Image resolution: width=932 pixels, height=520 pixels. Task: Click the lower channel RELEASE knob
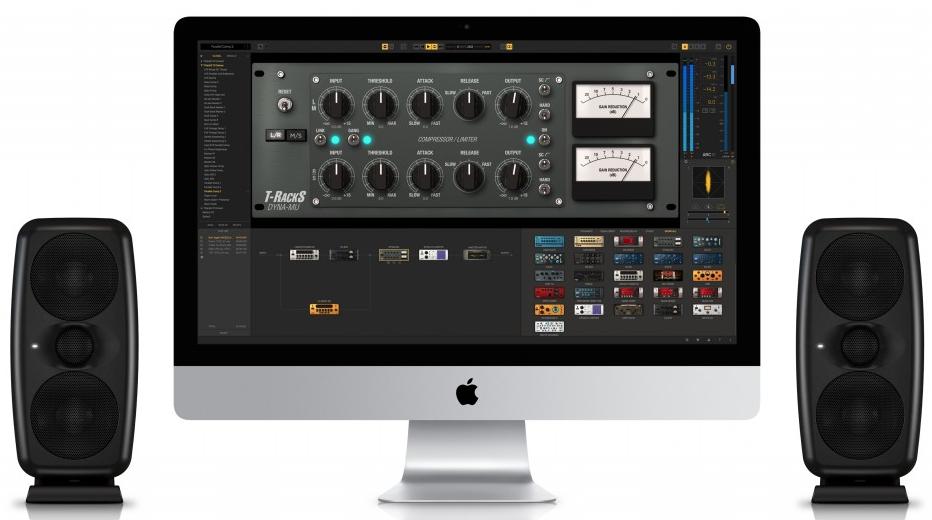pos(469,177)
